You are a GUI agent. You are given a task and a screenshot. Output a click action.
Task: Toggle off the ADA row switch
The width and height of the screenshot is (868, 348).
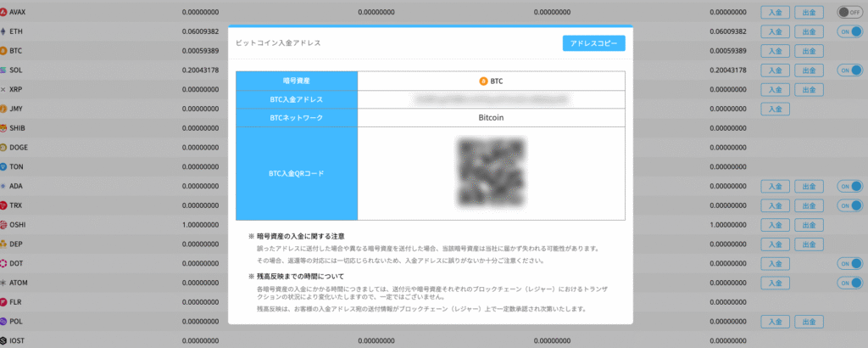point(849,186)
